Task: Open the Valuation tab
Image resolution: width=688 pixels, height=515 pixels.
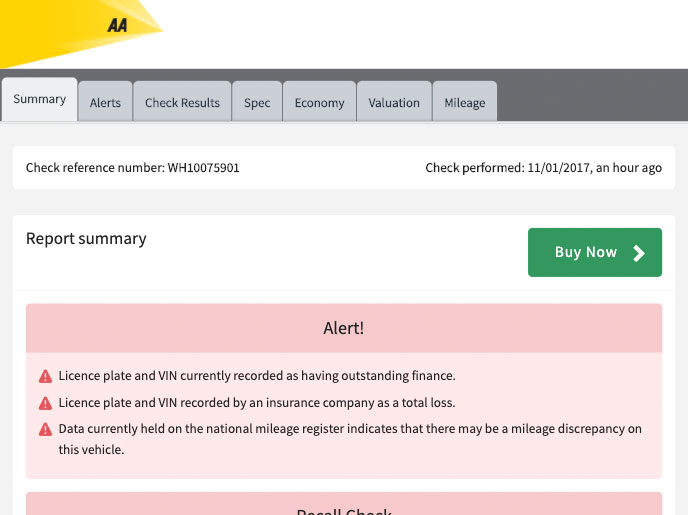Action: pyautogui.click(x=394, y=102)
